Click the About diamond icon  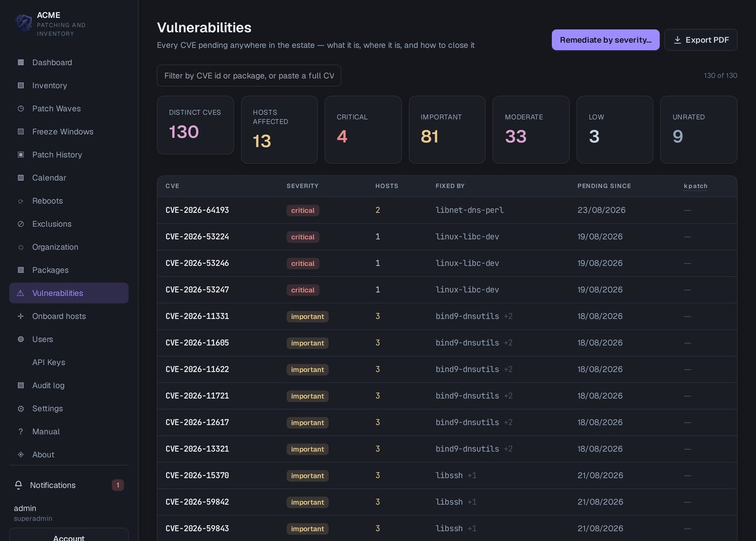21,454
